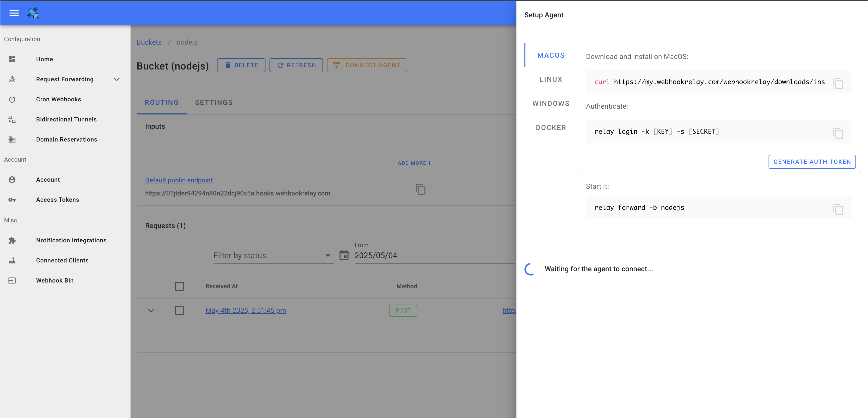Tick the select-all requests header checkbox
Screen dimensions: 868x418
[179, 286]
